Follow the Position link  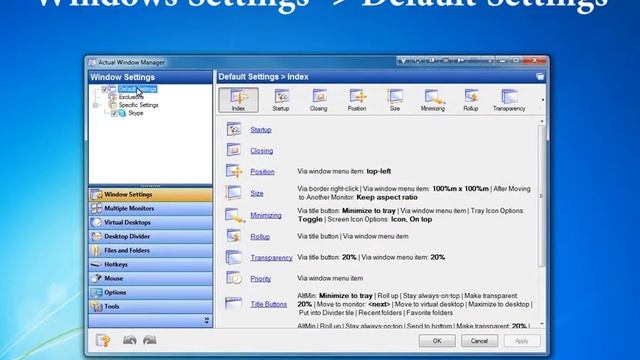tap(262, 171)
